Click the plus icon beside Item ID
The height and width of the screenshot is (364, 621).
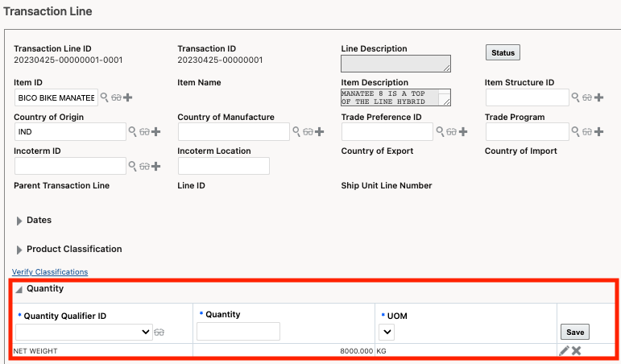pos(128,97)
